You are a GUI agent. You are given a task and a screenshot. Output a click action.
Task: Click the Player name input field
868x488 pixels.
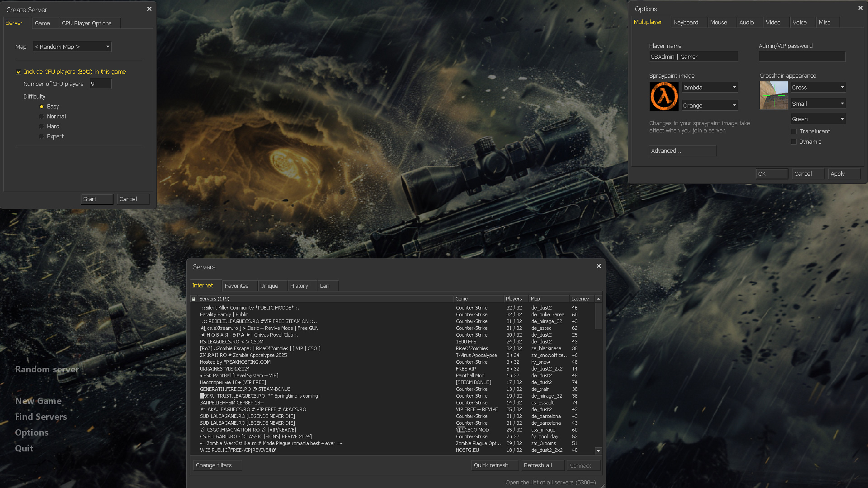693,56
